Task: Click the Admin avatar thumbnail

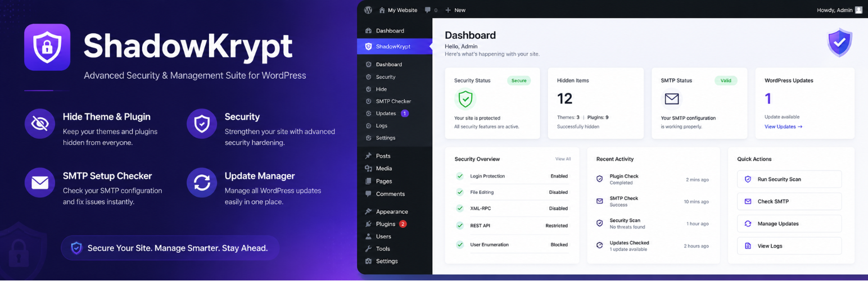Action: click(858, 10)
